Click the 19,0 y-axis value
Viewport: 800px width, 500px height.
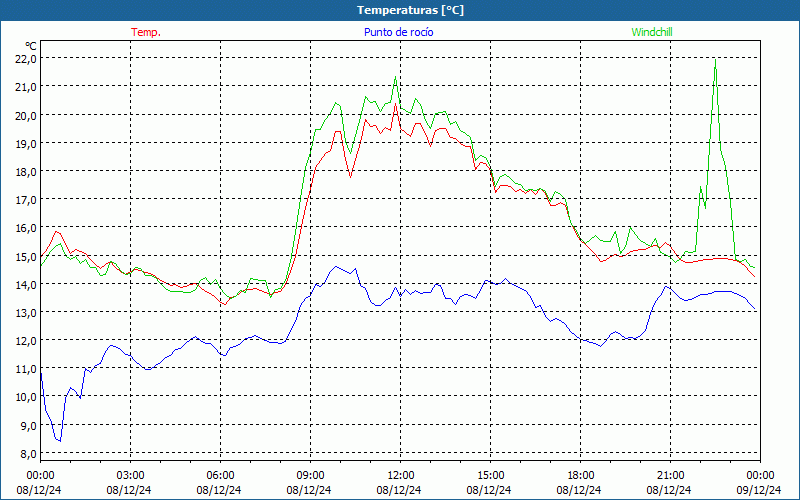[x=26, y=143]
